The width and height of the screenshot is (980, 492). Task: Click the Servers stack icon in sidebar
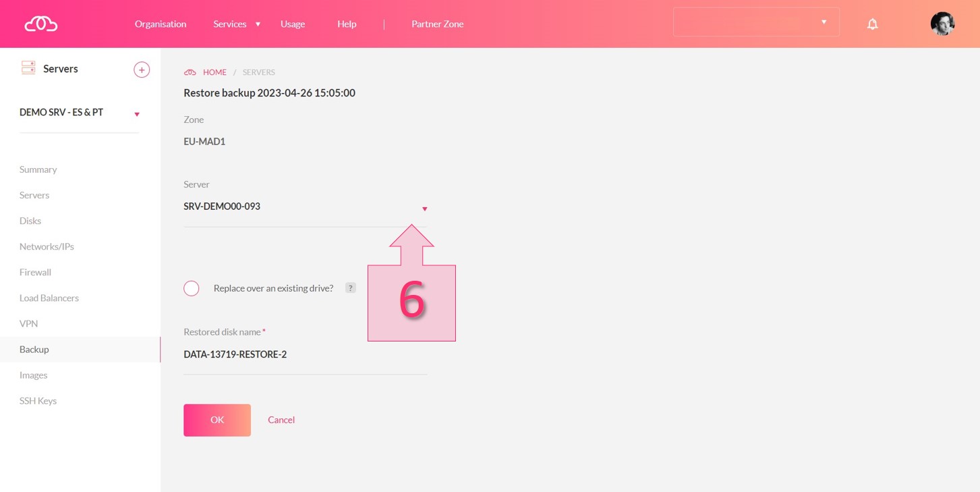pyautogui.click(x=28, y=68)
